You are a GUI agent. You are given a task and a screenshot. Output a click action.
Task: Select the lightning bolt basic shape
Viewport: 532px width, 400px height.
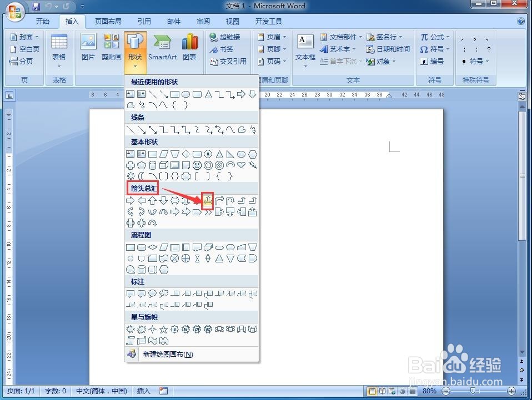click(253, 165)
